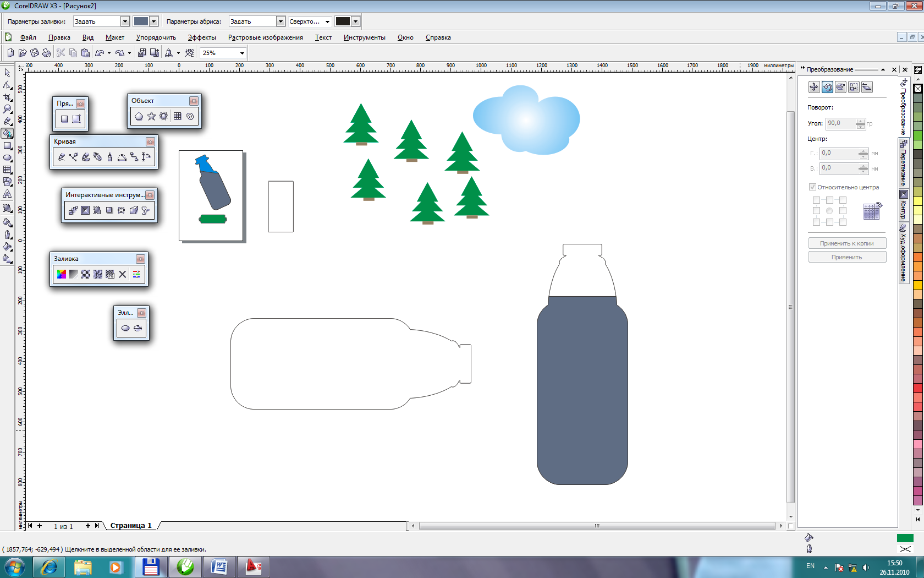Select middle-right anchor point checkbox
Screen dimensions: 924x578
tap(843, 211)
